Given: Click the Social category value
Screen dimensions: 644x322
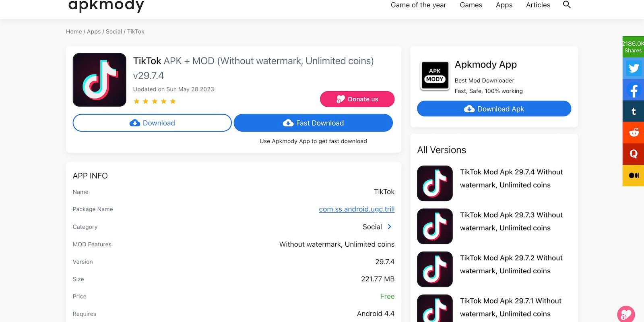Looking at the screenshot, I should pyautogui.click(x=372, y=227).
